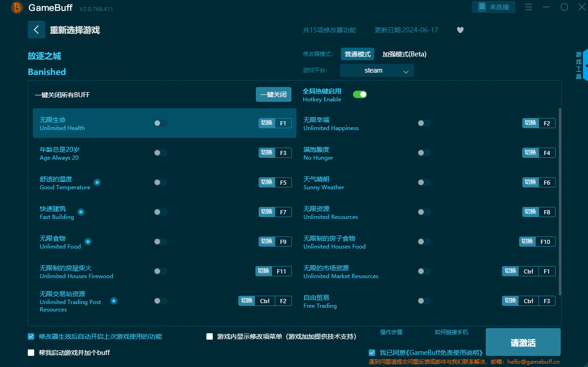The width and height of the screenshot is (588, 367).
Task: Click the heart favorite icon
Action: pos(460,30)
